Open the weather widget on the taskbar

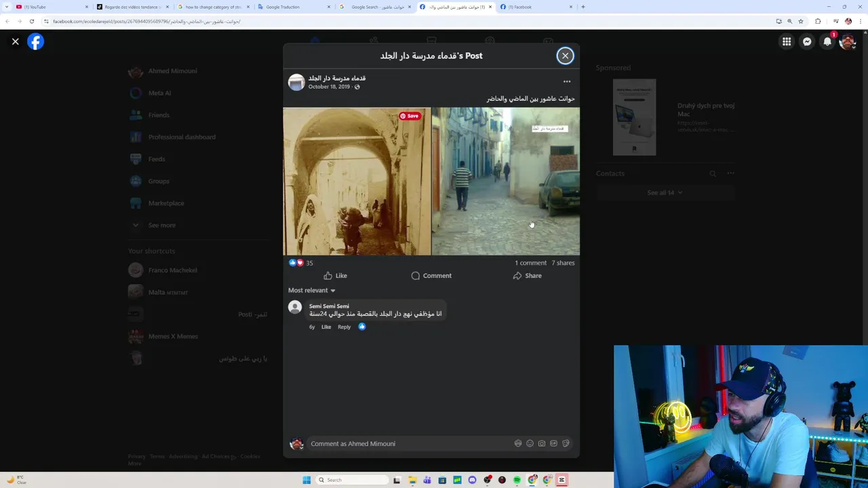click(x=16, y=480)
